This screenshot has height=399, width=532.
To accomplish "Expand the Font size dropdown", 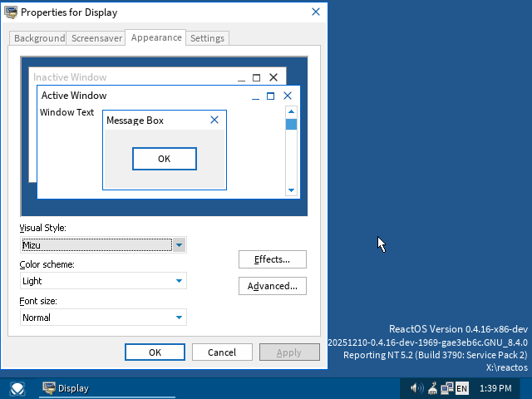I will pyautogui.click(x=179, y=318).
